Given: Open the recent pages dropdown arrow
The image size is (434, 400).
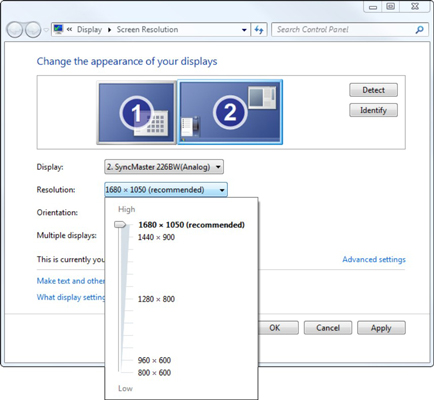Looking at the screenshot, I should coord(46,30).
